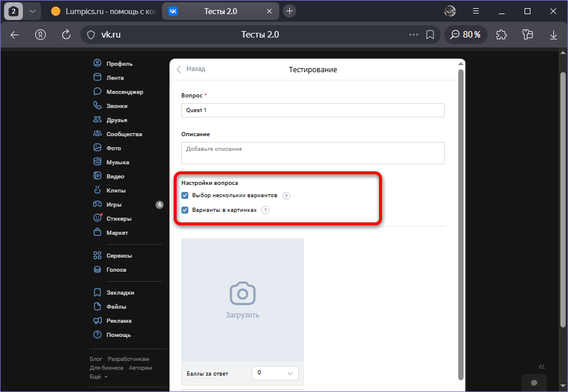Viewport: 568px width, 392px height.
Task: Reload the page with refresh icon
Action: [x=66, y=35]
